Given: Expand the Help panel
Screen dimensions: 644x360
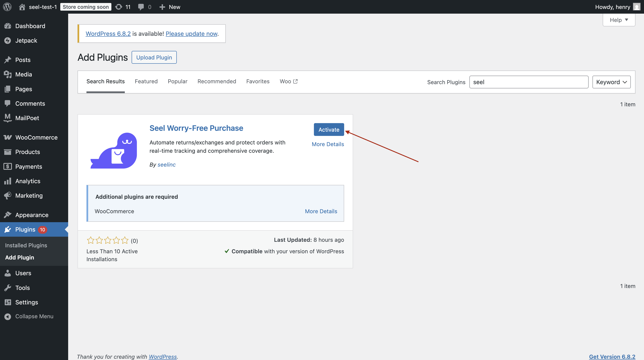Looking at the screenshot, I should pyautogui.click(x=619, y=20).
